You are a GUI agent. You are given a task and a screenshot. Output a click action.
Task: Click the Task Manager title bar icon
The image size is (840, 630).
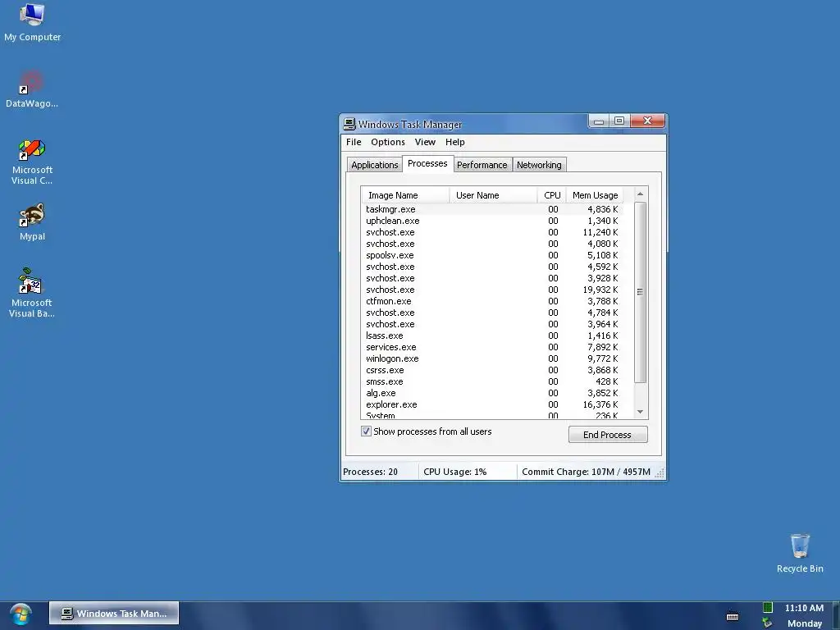(349, 124)
